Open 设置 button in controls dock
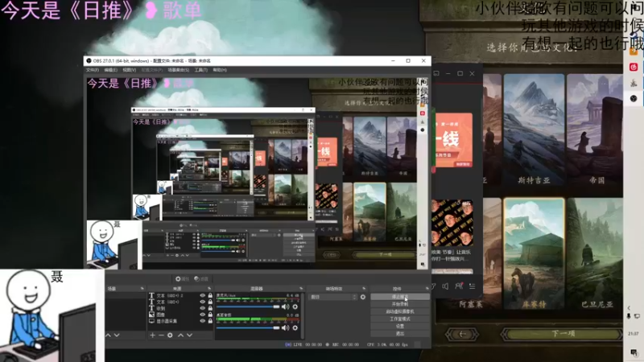The height and width of the screenshot is (362, 644). (400, 327)
